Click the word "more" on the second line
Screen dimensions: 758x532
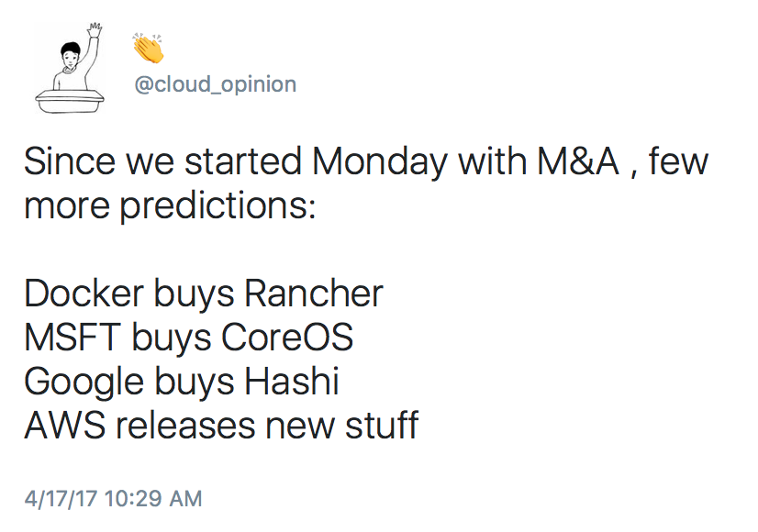coord(67,207)
